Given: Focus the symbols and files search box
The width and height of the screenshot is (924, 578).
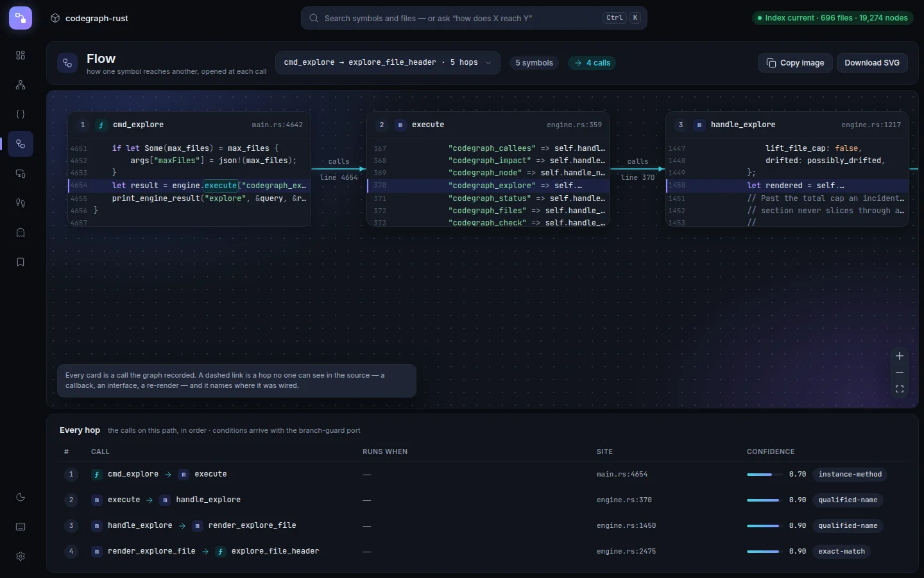Looking at the screenshot, I should point(474,18).
